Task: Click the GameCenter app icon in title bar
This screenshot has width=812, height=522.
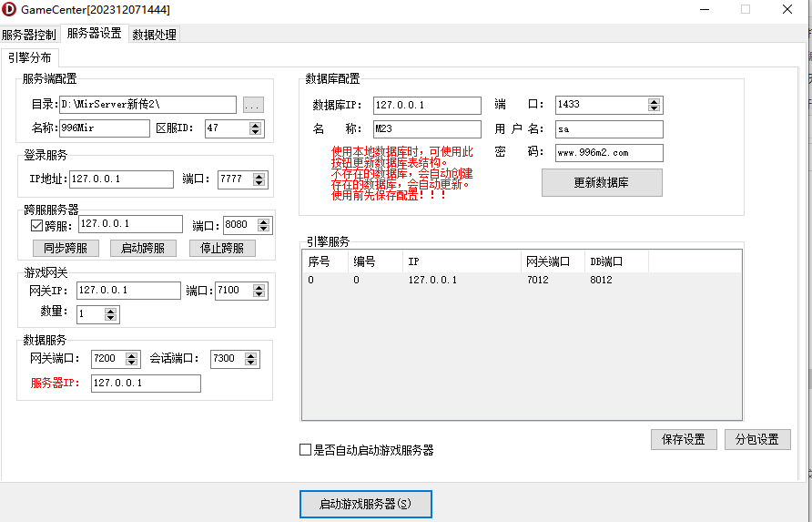Action: pyautogui.click(x=10, y=10)
